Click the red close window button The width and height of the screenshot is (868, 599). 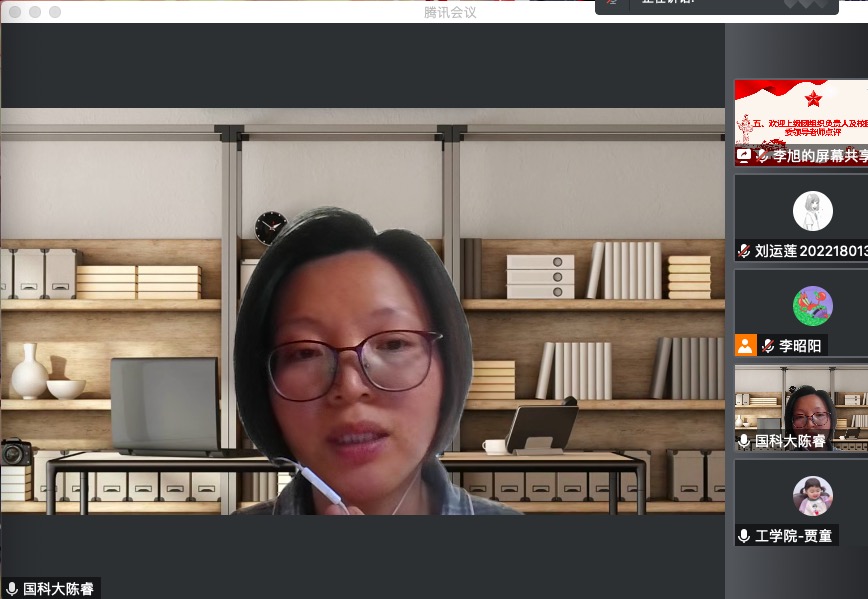click(15, 12)
